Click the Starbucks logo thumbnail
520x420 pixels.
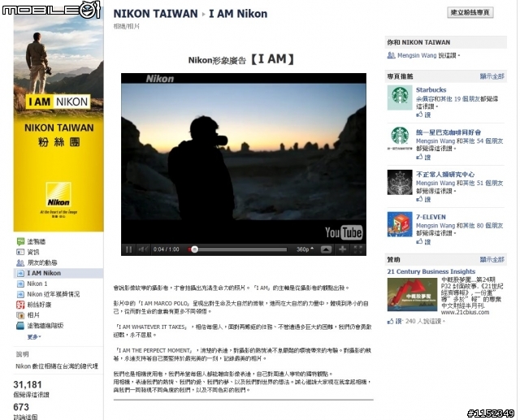pos(400,97)
